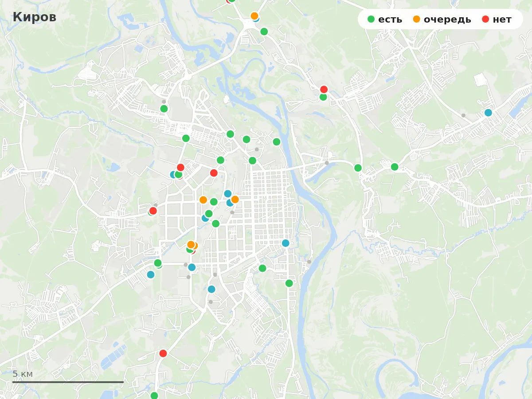Open the green marker at the bottom map edge
Screen dimensions: 532x399
[154, 395]
